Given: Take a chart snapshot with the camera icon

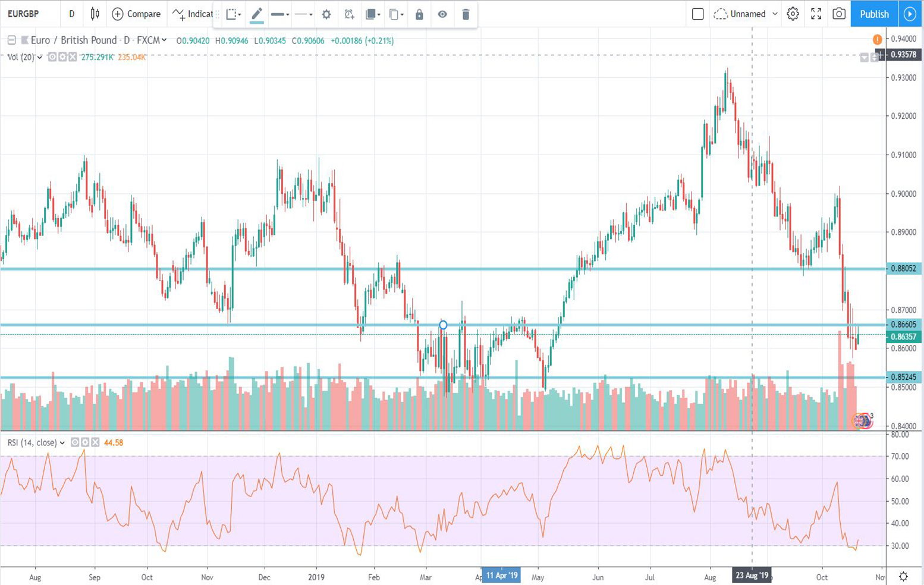Looking at the screenshot, I should (x=839, y=14).
